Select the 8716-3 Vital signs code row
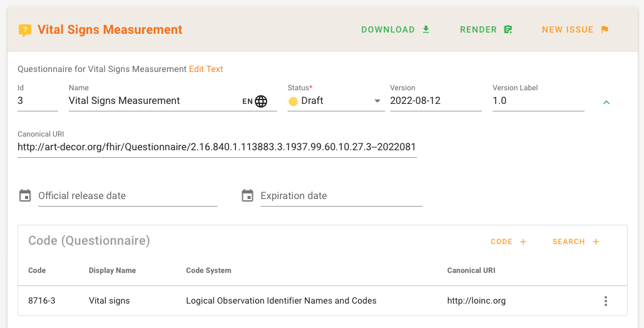 (x=250, y=301)
